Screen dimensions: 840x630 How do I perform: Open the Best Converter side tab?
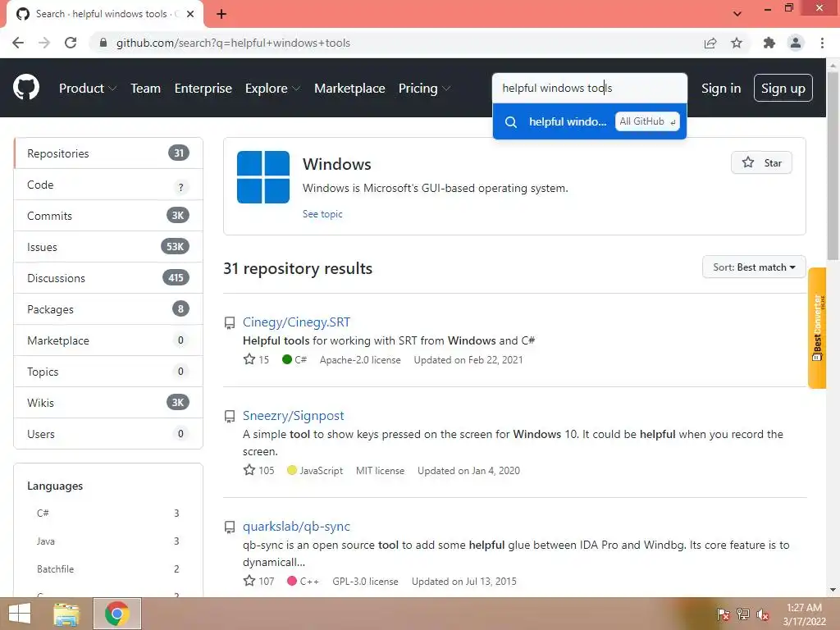[817, 327]
